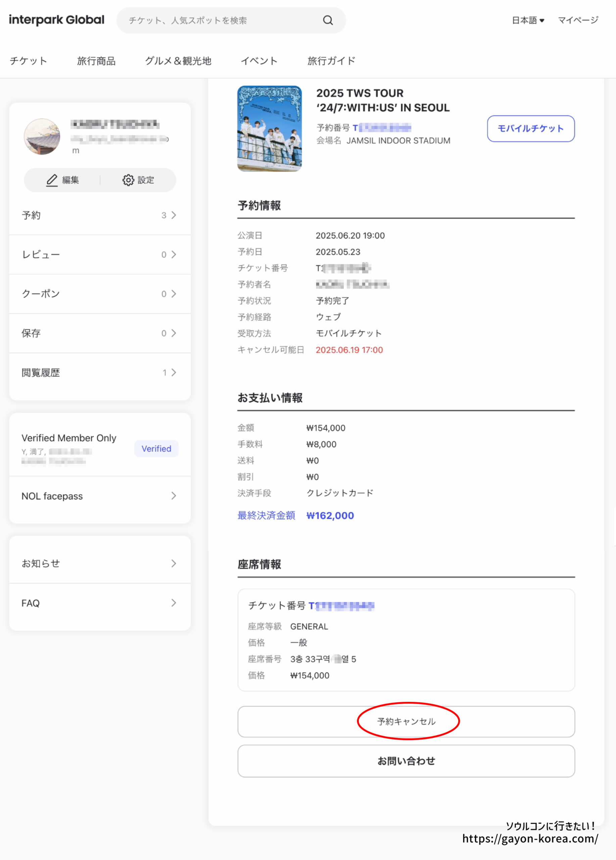Click the 金額 amount ₩154,000 in payment section

[326, 428]
